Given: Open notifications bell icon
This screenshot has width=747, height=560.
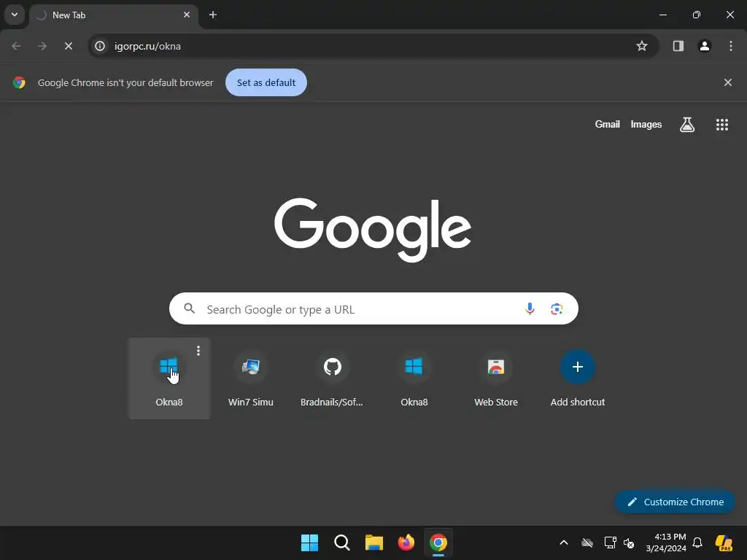Looking at the screenshot, I should point(697,542).
